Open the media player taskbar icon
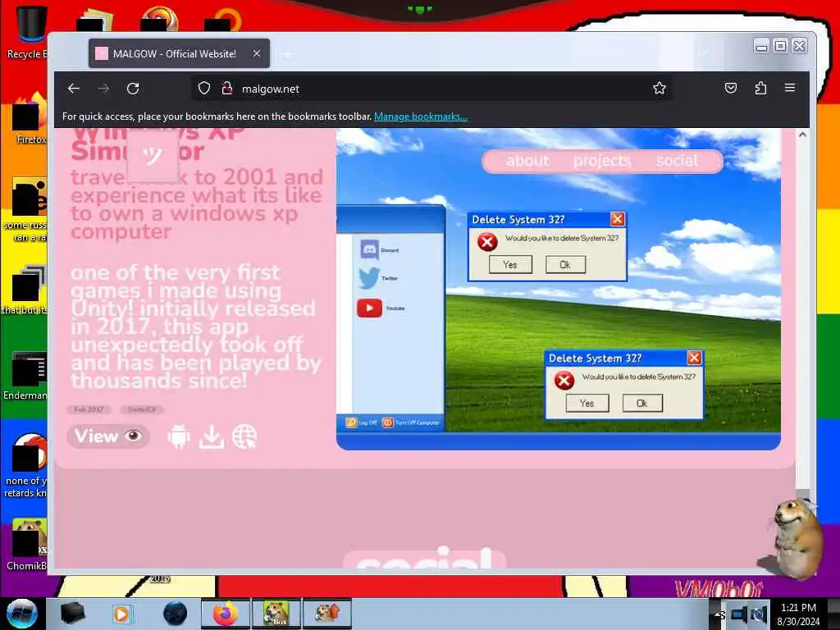The image size is (840, 630). [121, 614]
